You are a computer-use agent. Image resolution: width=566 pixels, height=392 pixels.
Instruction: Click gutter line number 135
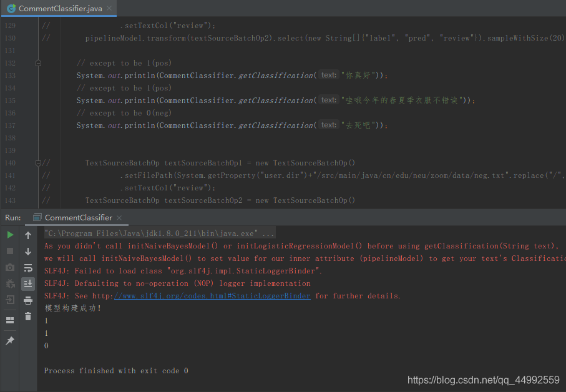tap(10, 100)
